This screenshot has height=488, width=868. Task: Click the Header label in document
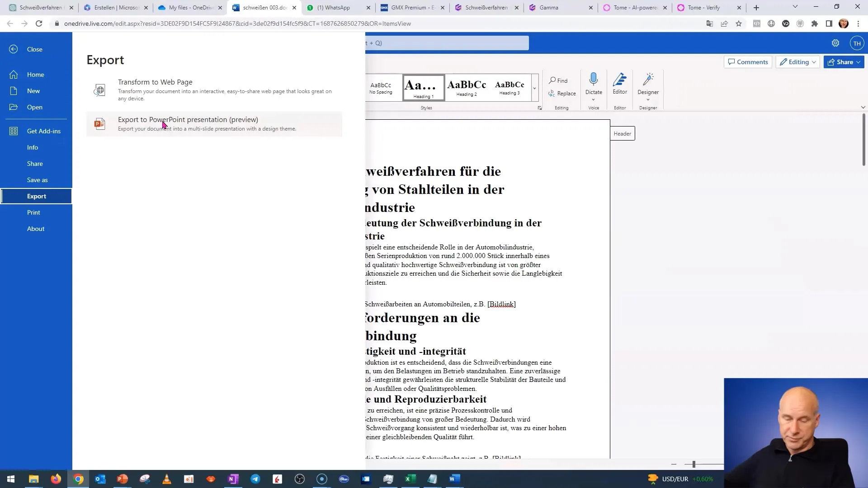pyautogui.click(x=623, y=133)
